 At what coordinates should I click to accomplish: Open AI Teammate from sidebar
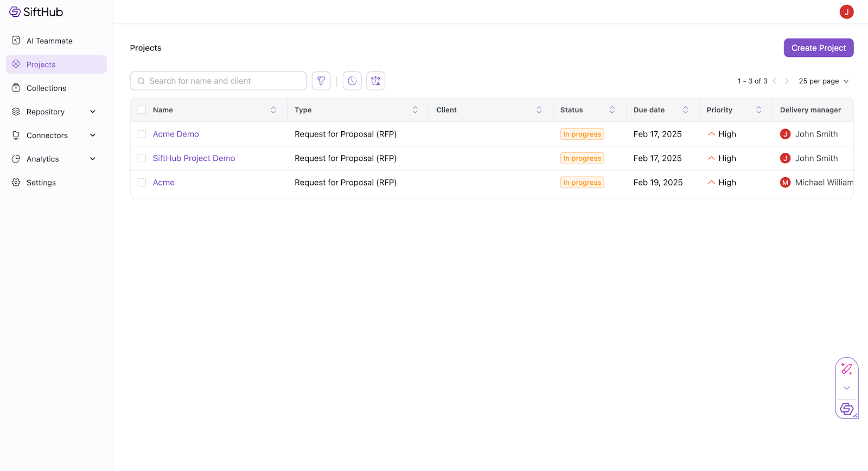click(x=49, y=41)
